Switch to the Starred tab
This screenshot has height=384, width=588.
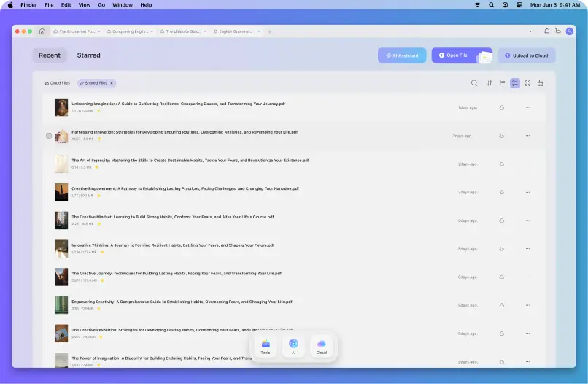pyautogui.click(x=89, y=55)
